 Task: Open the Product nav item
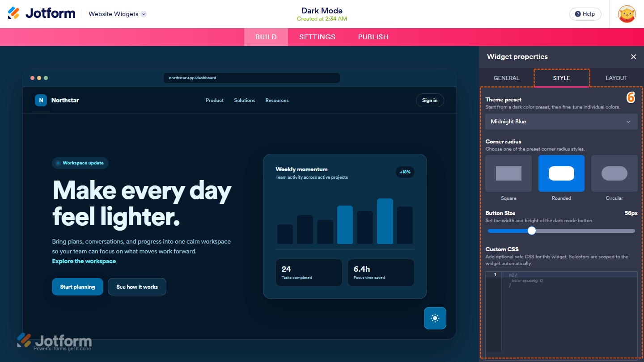point(215,100)
